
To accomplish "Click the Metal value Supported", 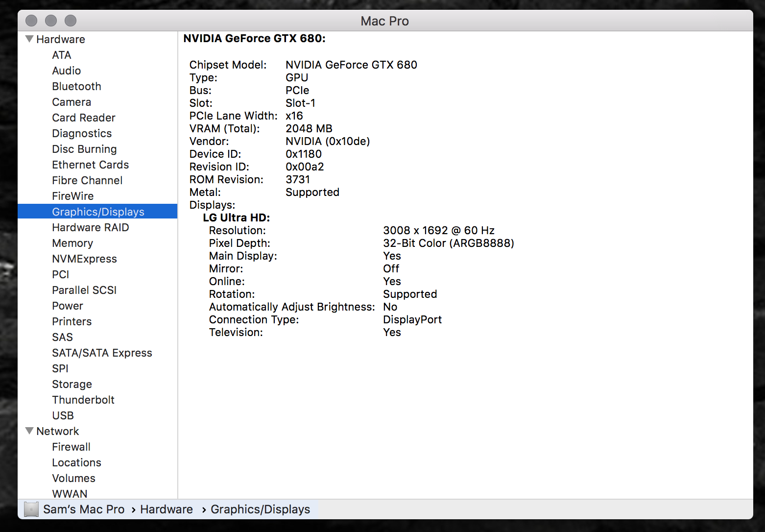I will click(x=312, y=192).
